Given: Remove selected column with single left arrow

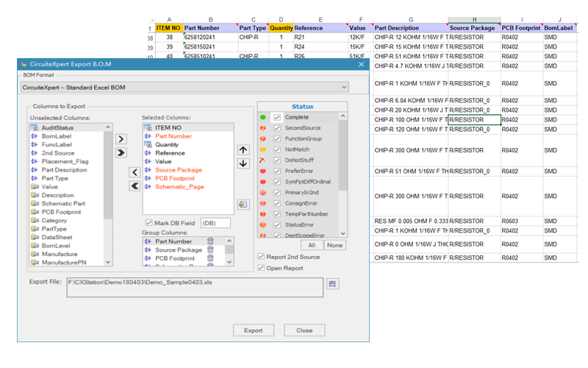Looking at the screenshot, I should 135,172.
